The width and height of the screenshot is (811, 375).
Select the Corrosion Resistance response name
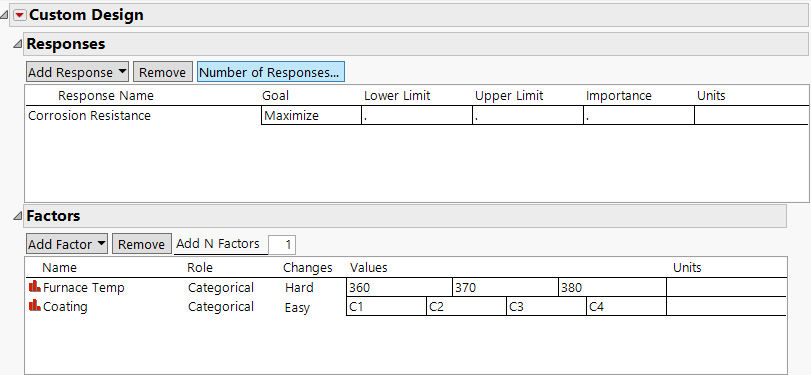pyautogui.click(x=89, y=116)
